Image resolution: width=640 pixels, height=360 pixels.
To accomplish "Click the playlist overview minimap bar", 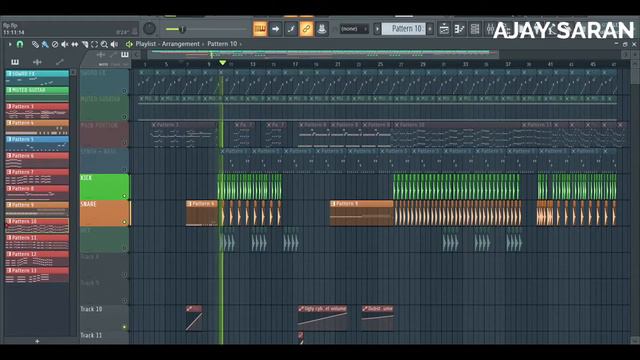I will (322, 53).
